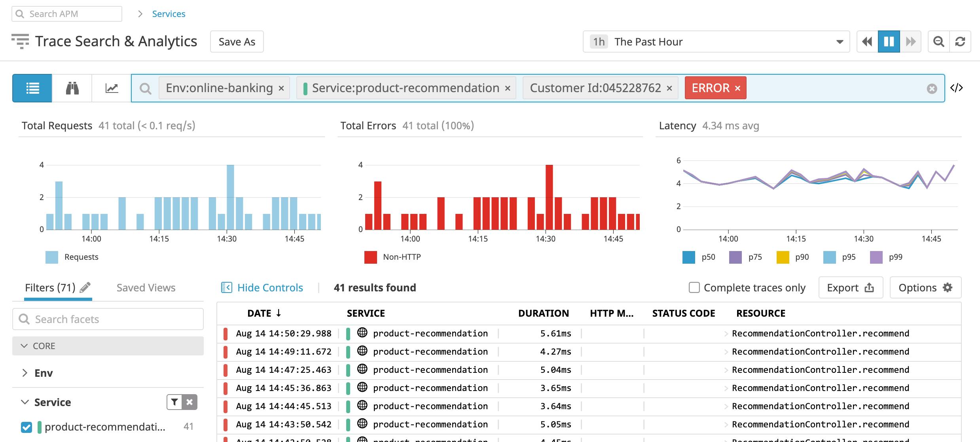Click the code editor toggle icon
The image size is (980, 442).
click(x=956, y=88)
